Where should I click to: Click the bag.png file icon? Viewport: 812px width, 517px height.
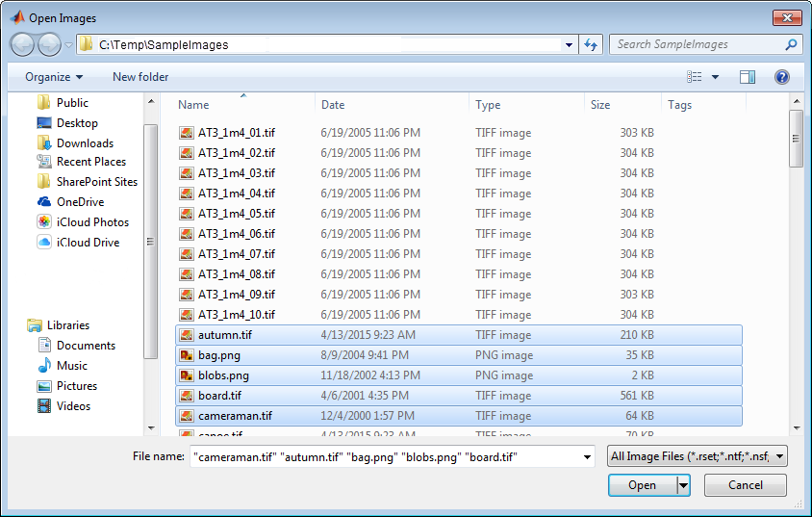click(x=187, y=355)
